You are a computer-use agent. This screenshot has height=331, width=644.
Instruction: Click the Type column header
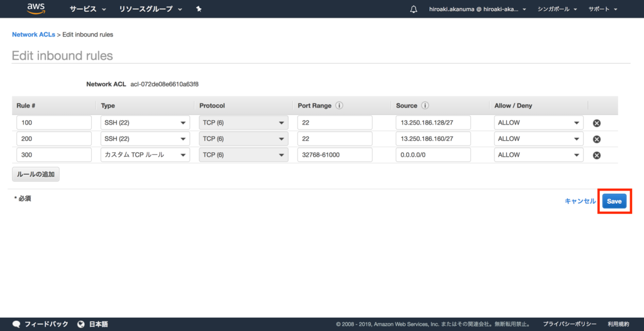(108, 106)
